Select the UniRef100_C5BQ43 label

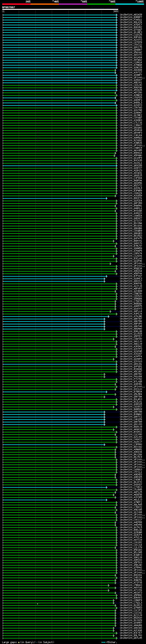(131, 585)
